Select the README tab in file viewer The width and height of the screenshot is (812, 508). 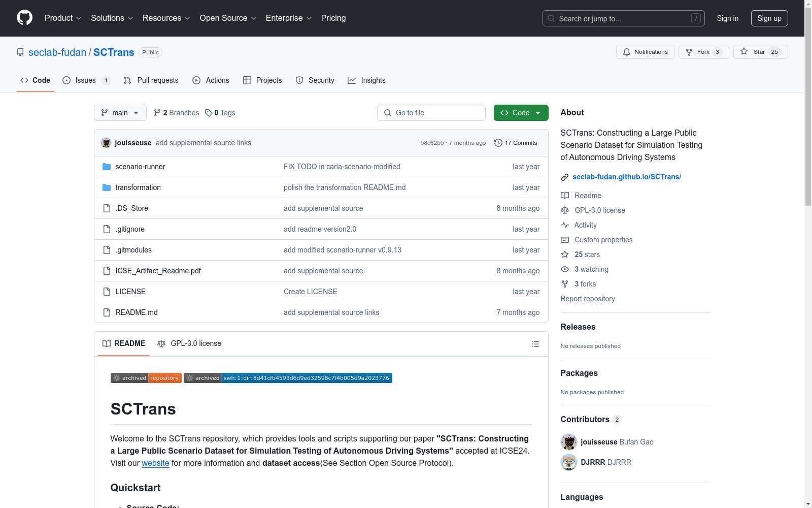124,343
